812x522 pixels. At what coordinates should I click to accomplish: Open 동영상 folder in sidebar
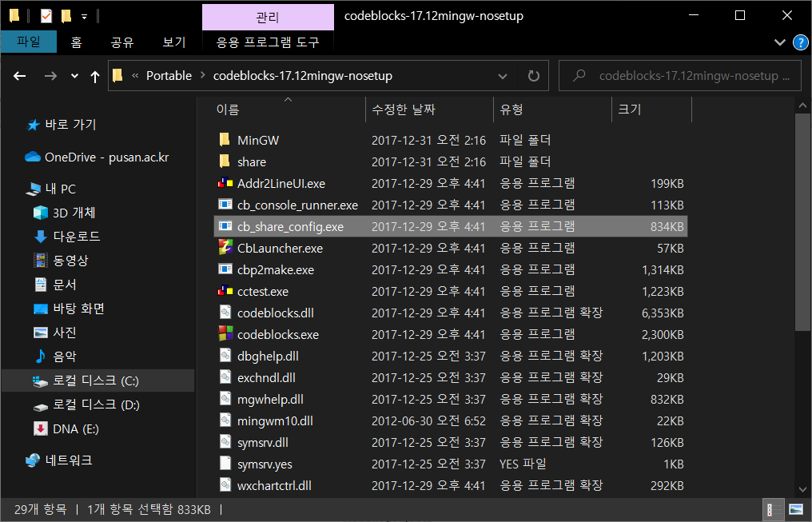[x=61, y=261]
